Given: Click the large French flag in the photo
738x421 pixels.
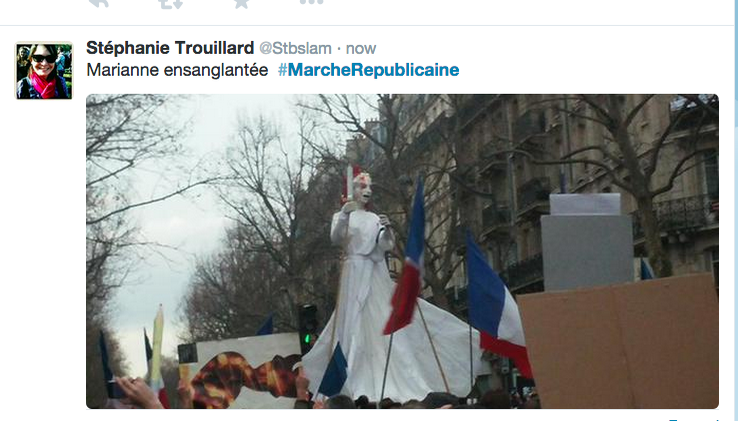Looking at the screenshot, I should [497, 306].
